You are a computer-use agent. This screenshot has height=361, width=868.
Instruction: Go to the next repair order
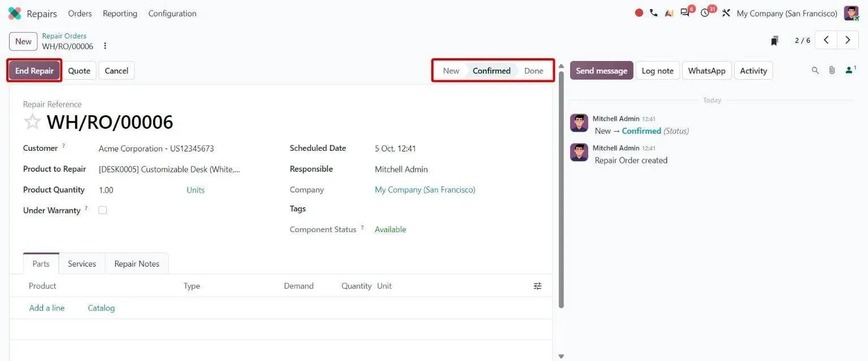(848, 40)
